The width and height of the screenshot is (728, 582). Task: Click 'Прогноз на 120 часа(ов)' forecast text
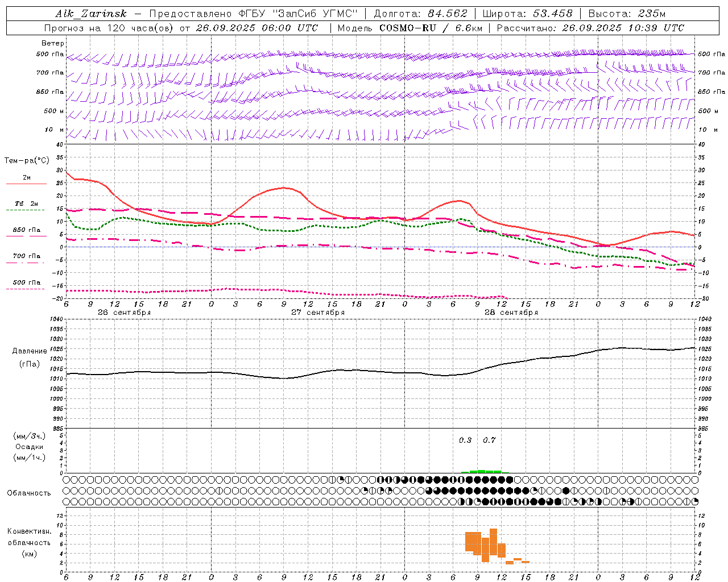[x=110, y=28]
